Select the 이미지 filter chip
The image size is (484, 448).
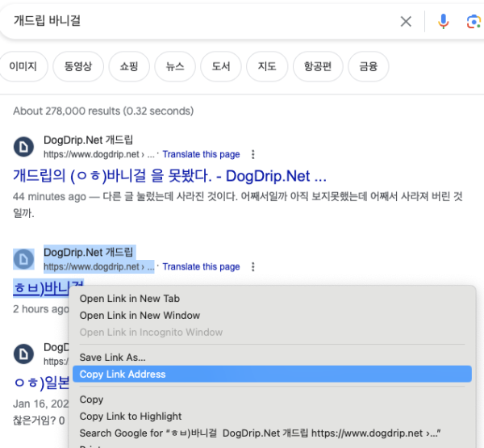pos(23,66)
